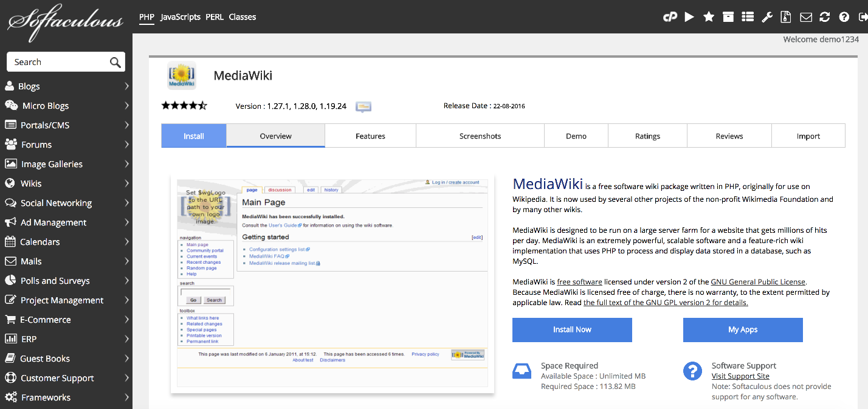Click the Ad Management megaphone icon
The height and width of the screenshot is (409, 868).
coord(10,222)
